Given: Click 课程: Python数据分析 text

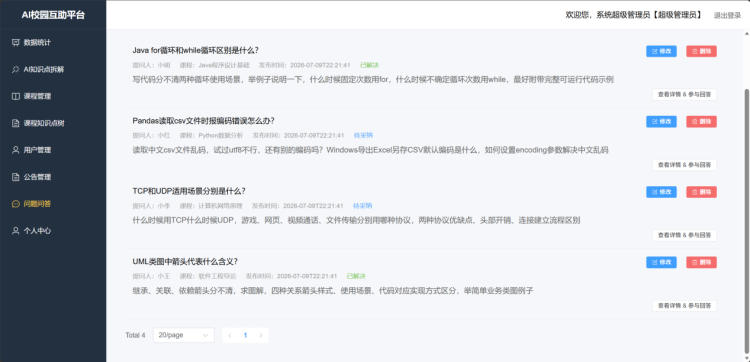Looking at the screenshot, I should (x=211, y=135).
